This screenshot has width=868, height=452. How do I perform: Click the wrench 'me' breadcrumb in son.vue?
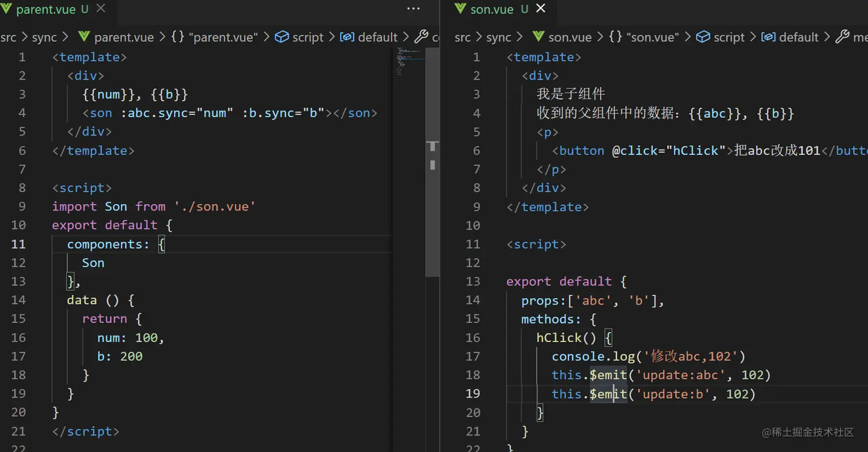click(851, 37)
